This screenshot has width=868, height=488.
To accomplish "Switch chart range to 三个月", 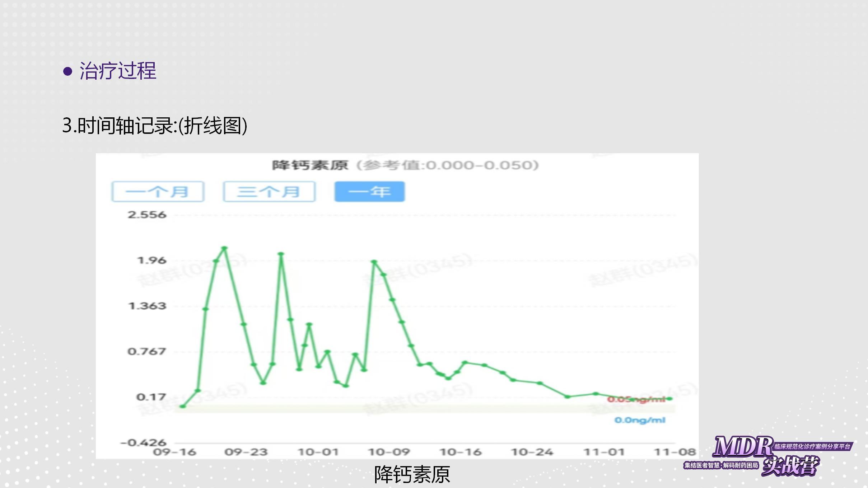I will coord(269,192).
